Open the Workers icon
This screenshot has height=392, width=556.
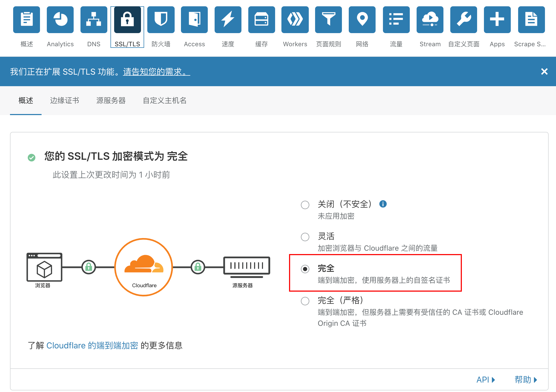click(x=295, y=20)
